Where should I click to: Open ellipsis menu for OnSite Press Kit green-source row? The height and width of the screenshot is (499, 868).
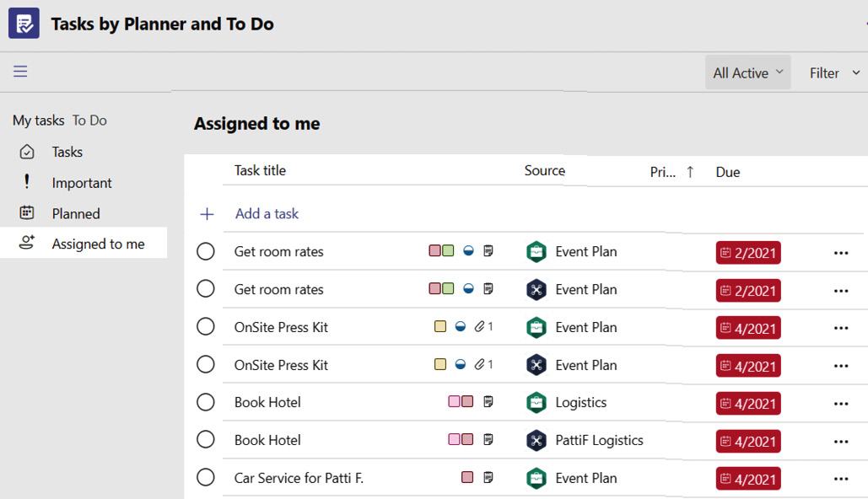(841, 328)
